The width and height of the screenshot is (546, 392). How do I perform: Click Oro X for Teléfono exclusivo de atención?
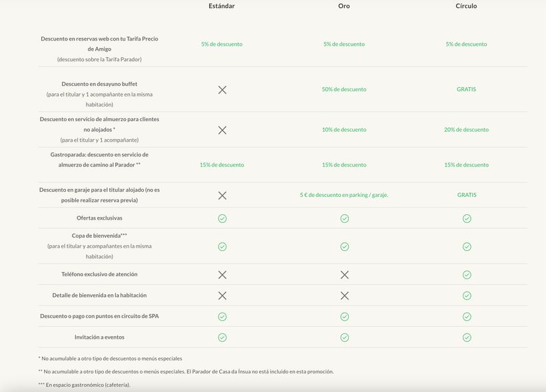(344, 275)
